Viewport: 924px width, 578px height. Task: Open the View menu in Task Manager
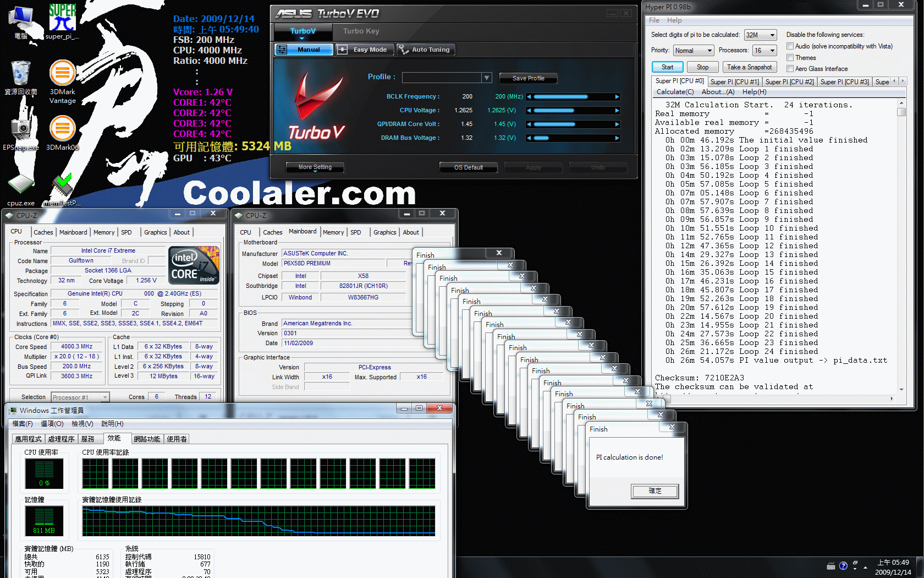click(x=82, y=424)
